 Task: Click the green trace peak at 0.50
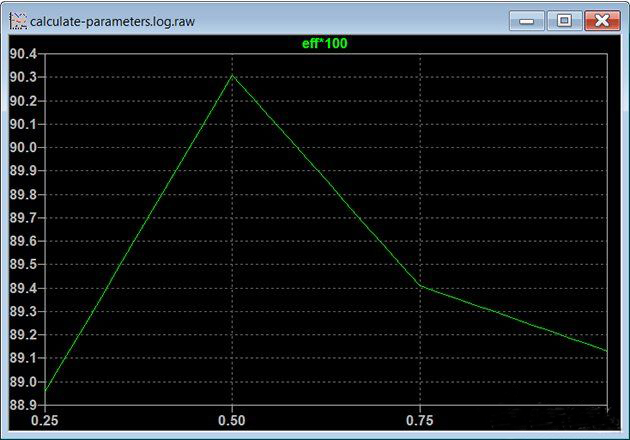click(232, 75)
